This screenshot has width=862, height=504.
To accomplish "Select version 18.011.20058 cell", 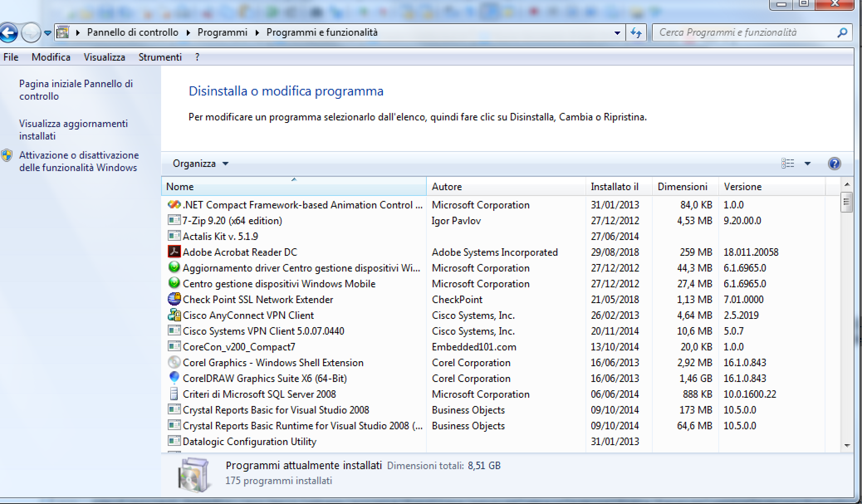I will 751,252.
